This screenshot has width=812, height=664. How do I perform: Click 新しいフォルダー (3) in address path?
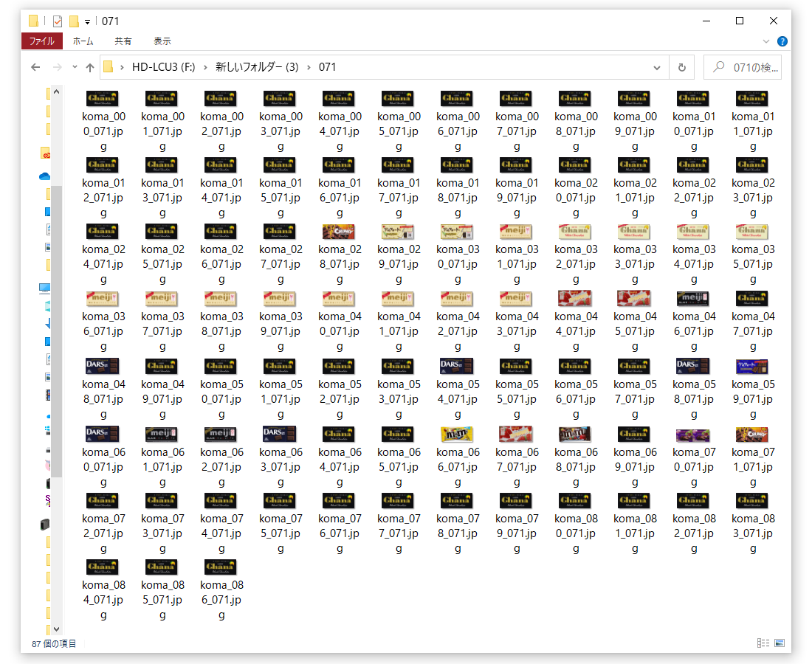(x=257, y=67)
